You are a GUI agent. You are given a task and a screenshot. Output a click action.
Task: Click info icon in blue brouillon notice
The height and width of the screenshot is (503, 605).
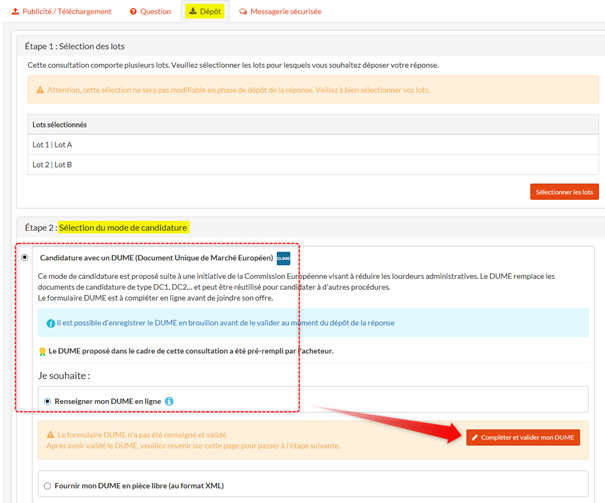tap(50, 323)
